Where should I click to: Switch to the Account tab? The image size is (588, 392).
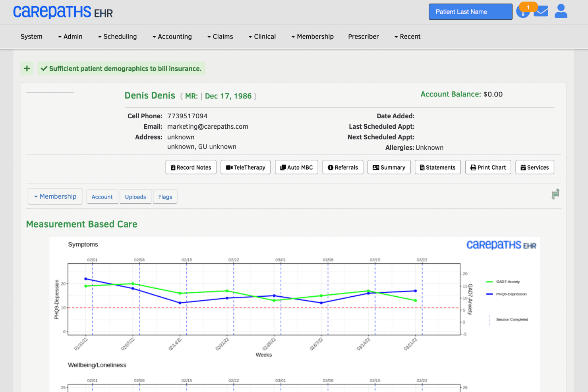click(x=102, y=197)
